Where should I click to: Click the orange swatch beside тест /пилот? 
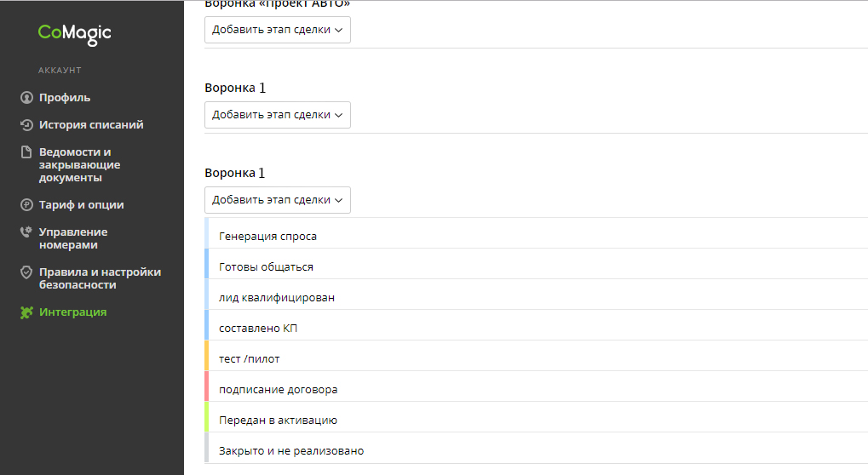tap(206, 356)
